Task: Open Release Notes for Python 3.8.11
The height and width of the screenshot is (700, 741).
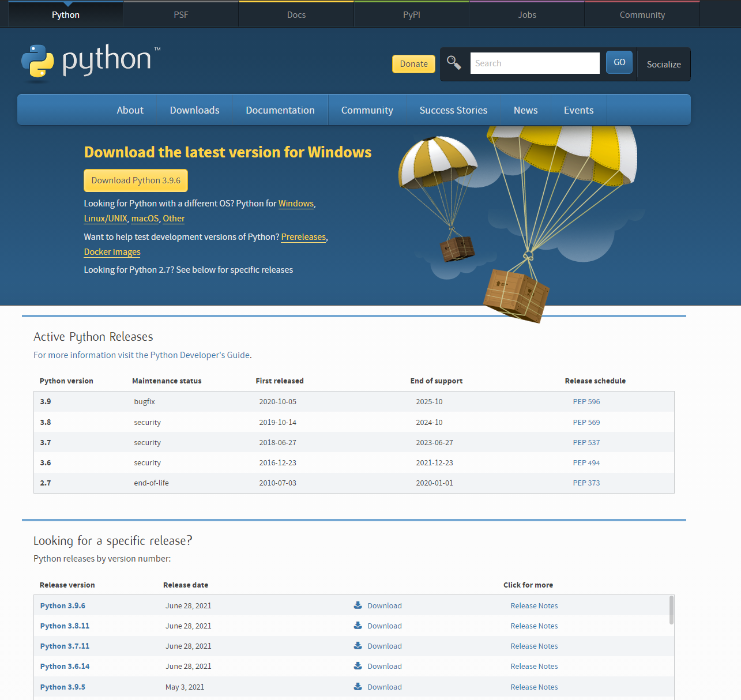Action: [x=534, y=626]
